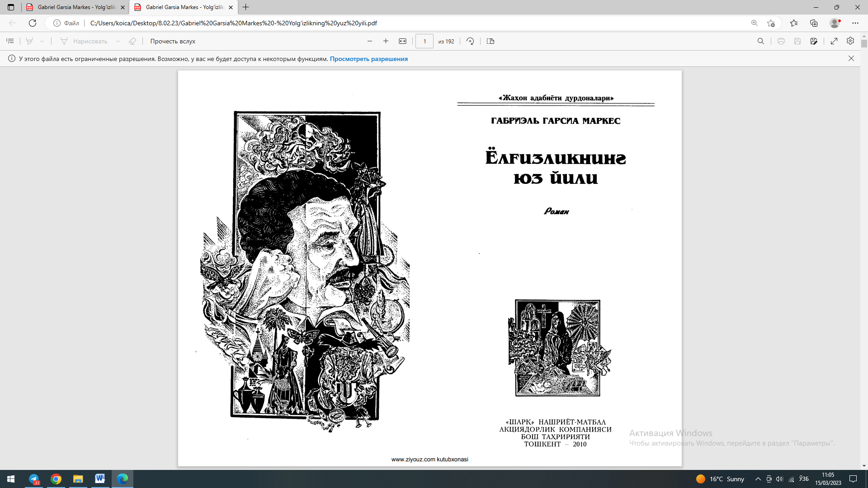Screen dimensions: 868x488
Task: Open a new browser tab
Action: [x=246, y=7]
